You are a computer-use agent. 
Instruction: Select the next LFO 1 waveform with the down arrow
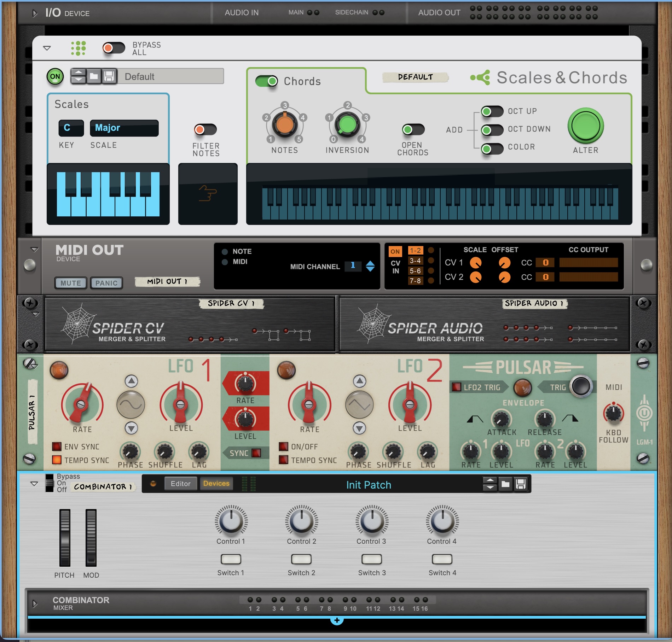click(x=131, y=428)
